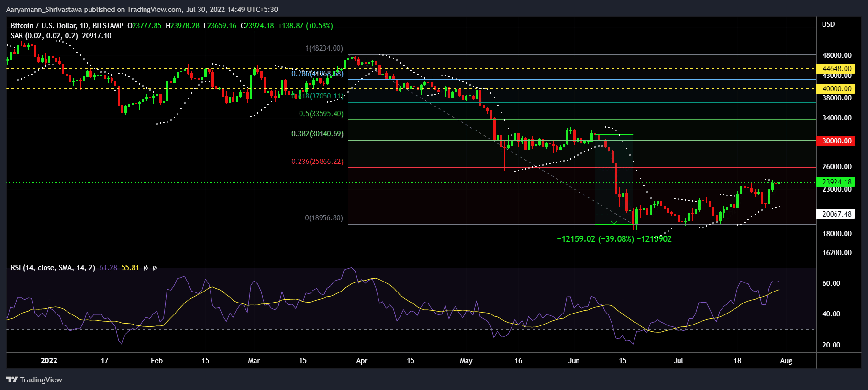The image size is (868, 390).
Task: Click the white 20067.48 price label
Action: [836, 214]
